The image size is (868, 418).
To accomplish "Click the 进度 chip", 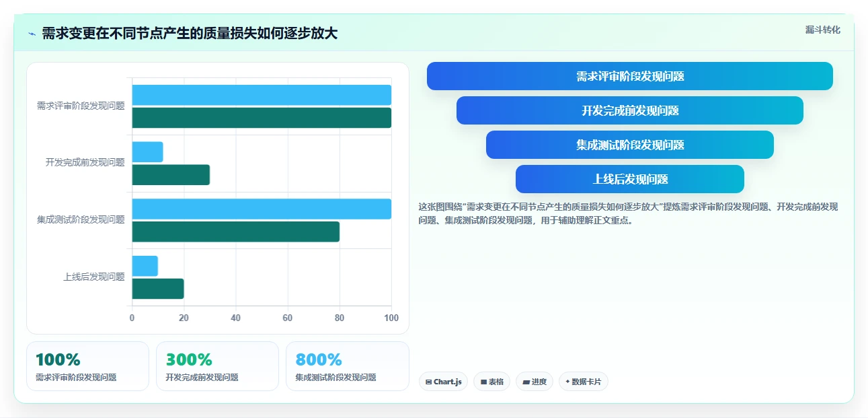I will (x=535, y=382).
